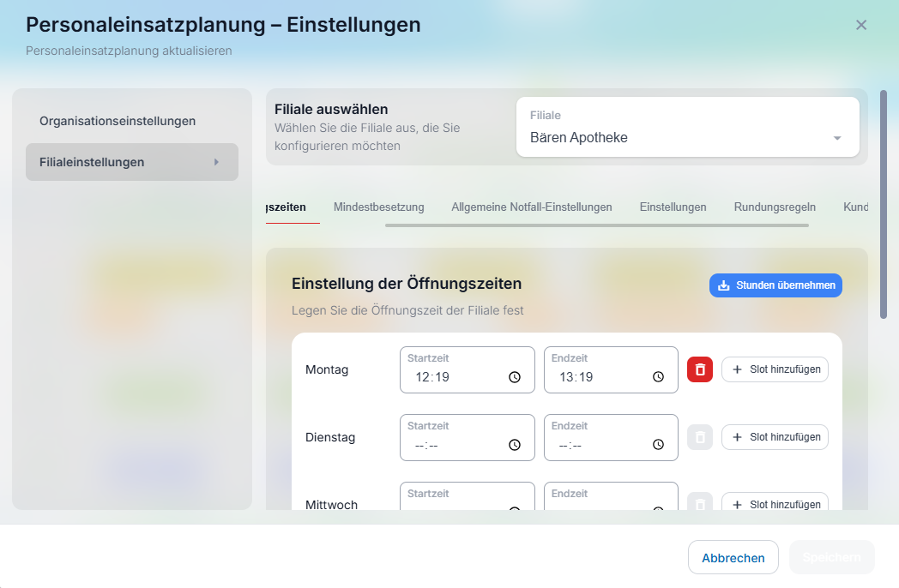This screenshot has height=588, width=899.
Task: Close the Einstellungen dialog with X icon
Action: pyautogui.click(x=861, y=25)
